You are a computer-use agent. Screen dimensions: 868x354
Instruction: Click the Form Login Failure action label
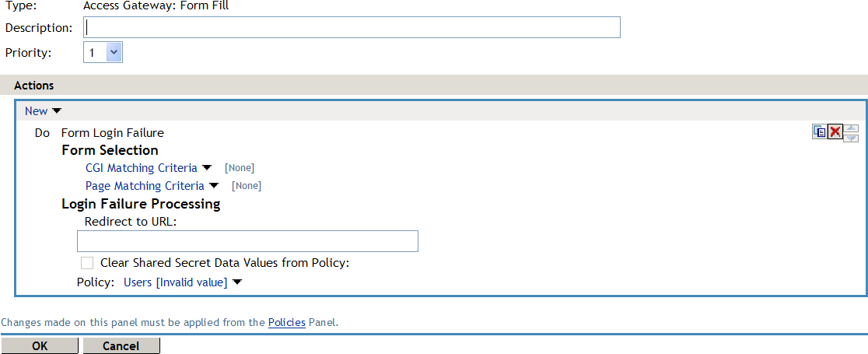tap(112, 133)
